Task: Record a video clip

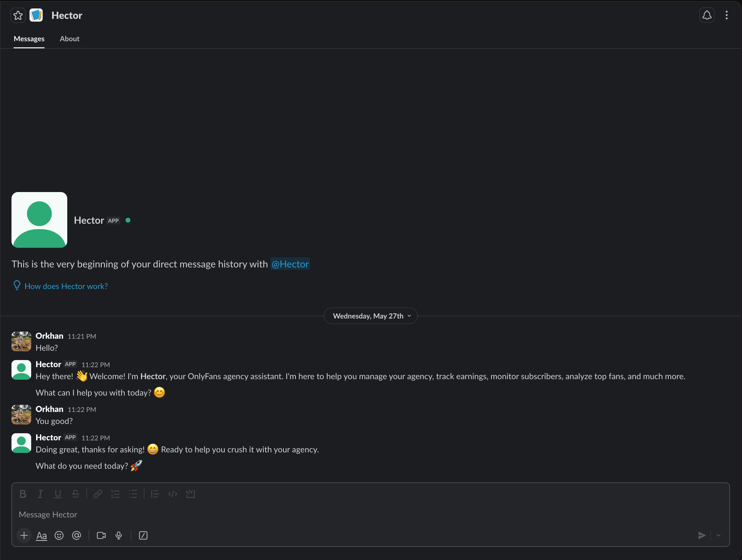Action: pos(101,535)
